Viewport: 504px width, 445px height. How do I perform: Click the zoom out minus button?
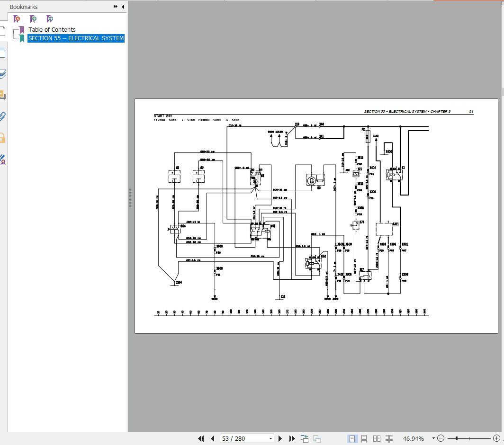pyautogui.click(x=441, y=439)
